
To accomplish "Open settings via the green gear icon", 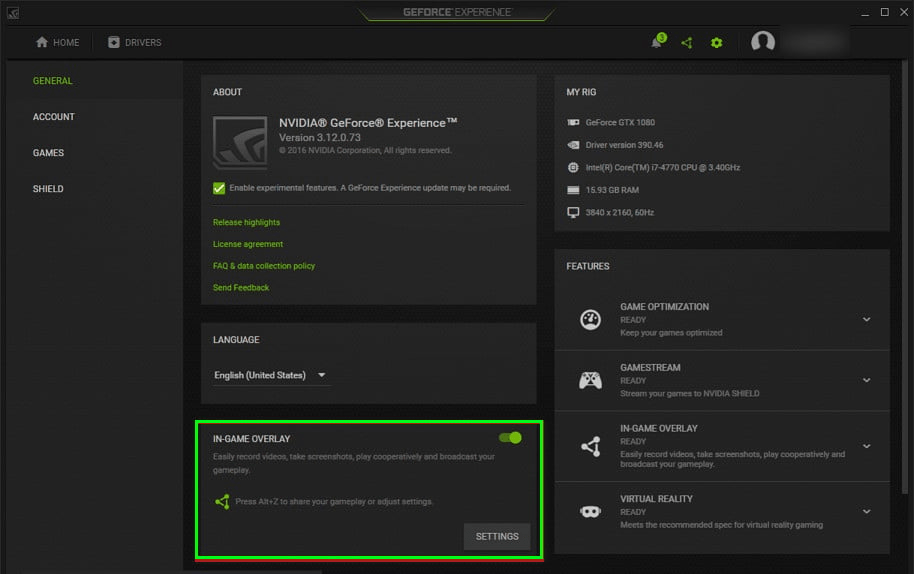I will 716,42.
